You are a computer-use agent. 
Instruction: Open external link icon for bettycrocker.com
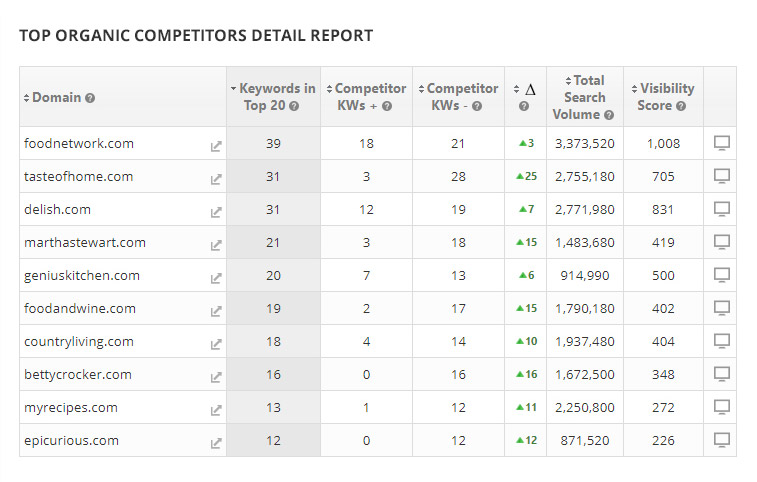click(216, 377)
